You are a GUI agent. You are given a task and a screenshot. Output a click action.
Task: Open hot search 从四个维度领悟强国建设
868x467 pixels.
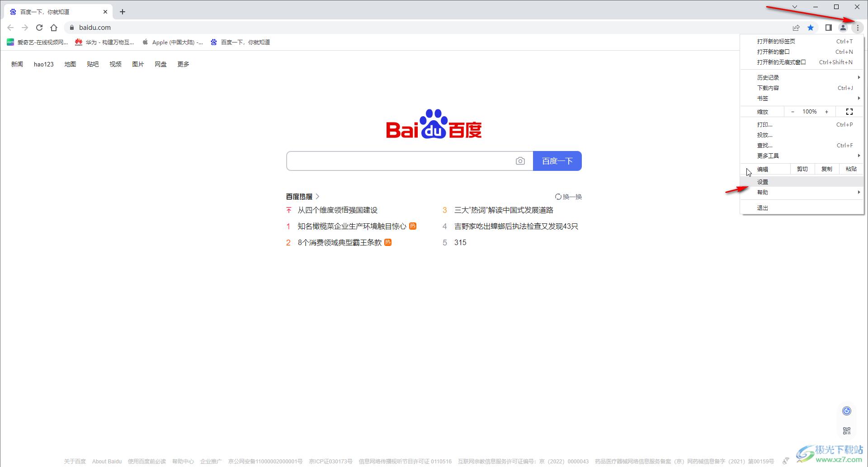(x=337, y=210)
